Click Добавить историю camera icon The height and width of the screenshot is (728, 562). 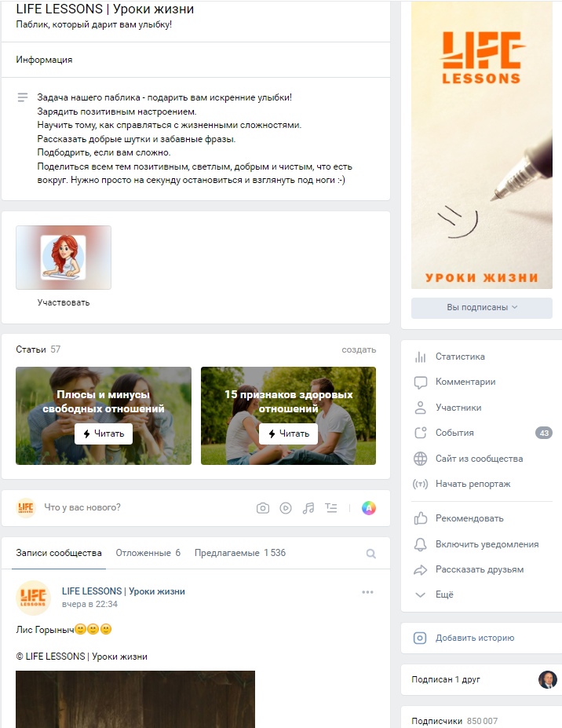pos(420,638)
